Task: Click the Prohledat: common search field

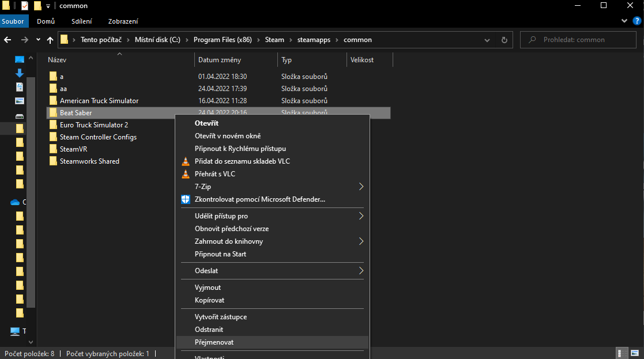Action: click(578, 40)
